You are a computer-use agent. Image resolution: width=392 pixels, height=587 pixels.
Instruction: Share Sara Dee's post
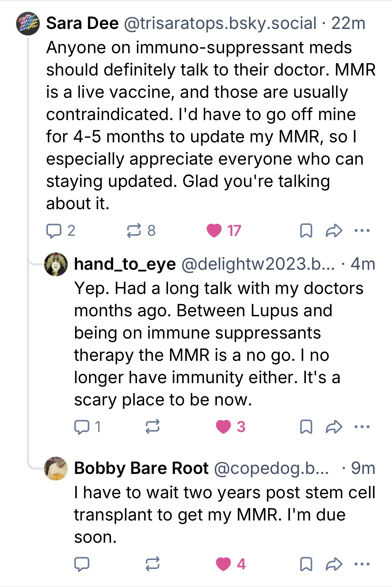tap(333, 230)
